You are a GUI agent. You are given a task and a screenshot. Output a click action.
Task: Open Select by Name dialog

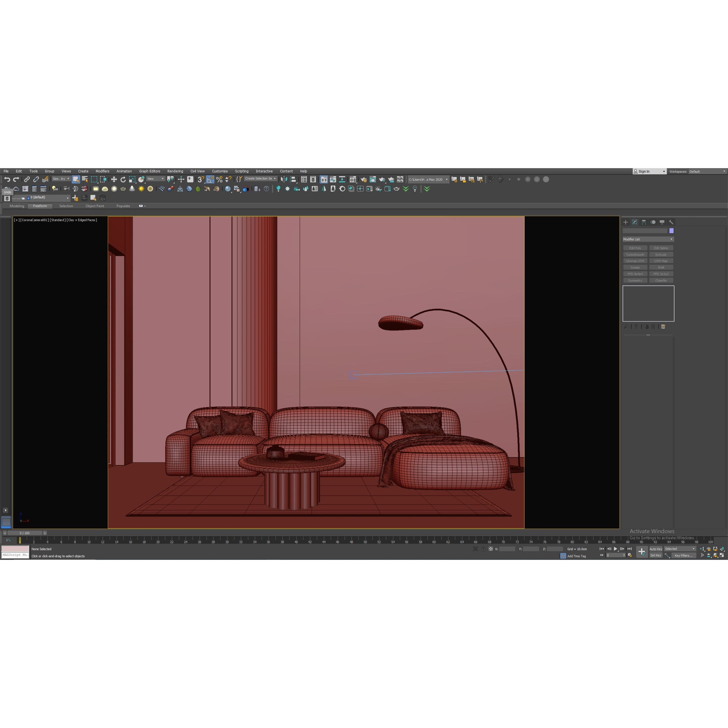pos(85,179)
